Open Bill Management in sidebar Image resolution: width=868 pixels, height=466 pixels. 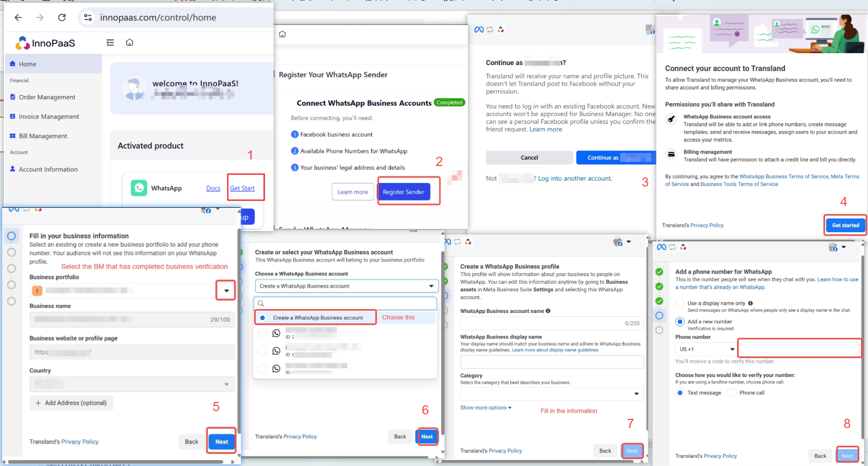43,136
